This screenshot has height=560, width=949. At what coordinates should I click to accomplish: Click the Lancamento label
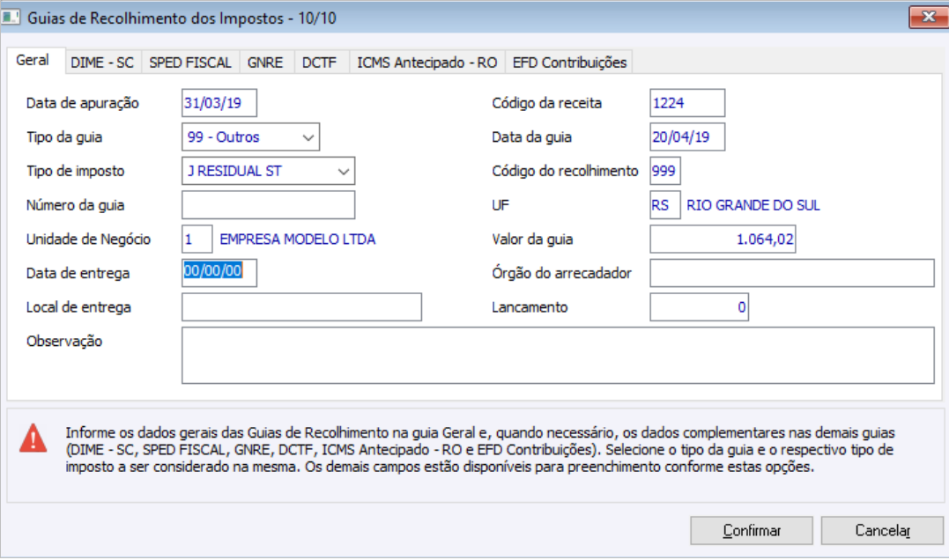click(x=530, y=307)
